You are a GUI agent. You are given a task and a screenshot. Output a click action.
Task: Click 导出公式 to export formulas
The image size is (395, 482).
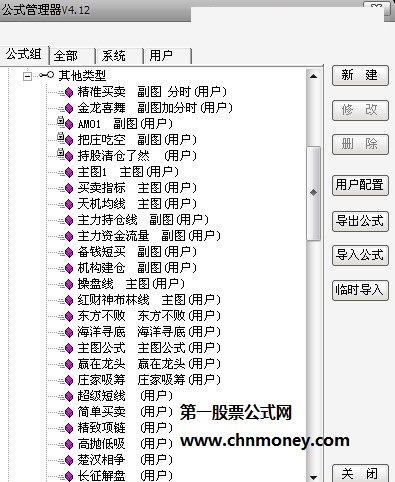(360, 221)
